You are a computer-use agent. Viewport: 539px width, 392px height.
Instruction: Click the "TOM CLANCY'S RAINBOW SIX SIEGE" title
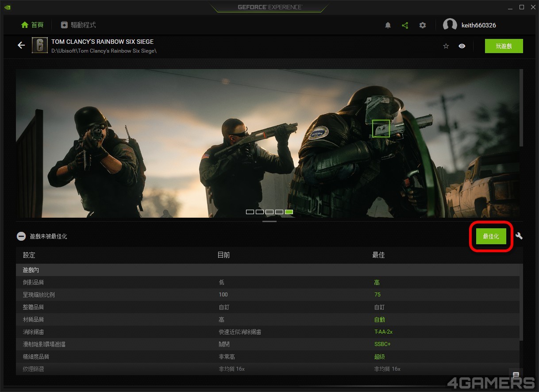pos(102,42)
